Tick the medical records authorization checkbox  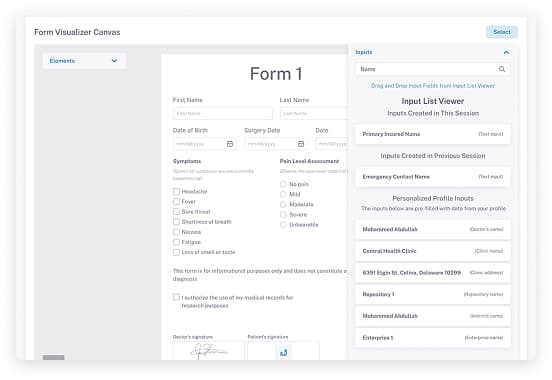pyautogui.click(x=176, y=297)
